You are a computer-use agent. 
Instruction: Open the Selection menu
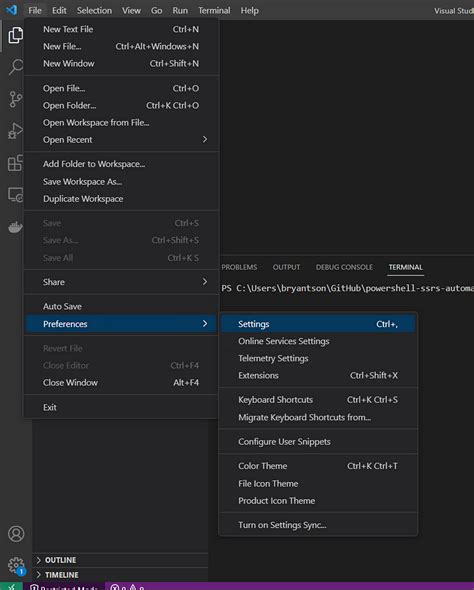[94, 11]
